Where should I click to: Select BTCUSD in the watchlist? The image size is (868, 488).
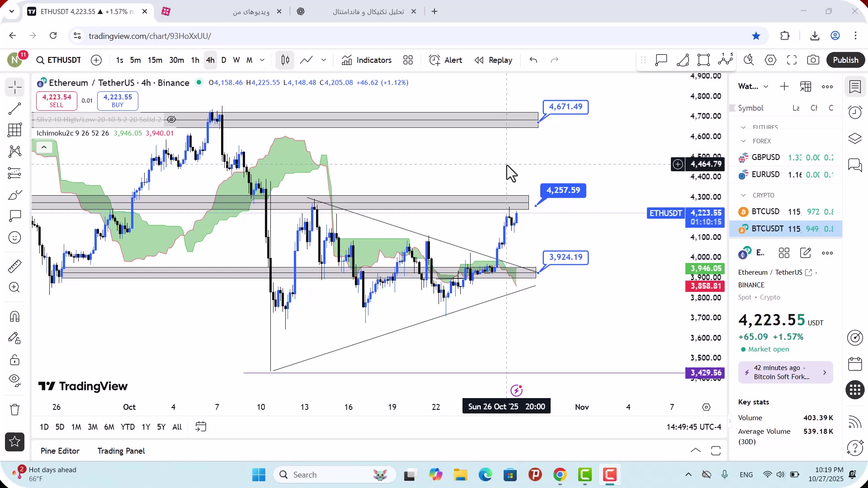(786, 212)
